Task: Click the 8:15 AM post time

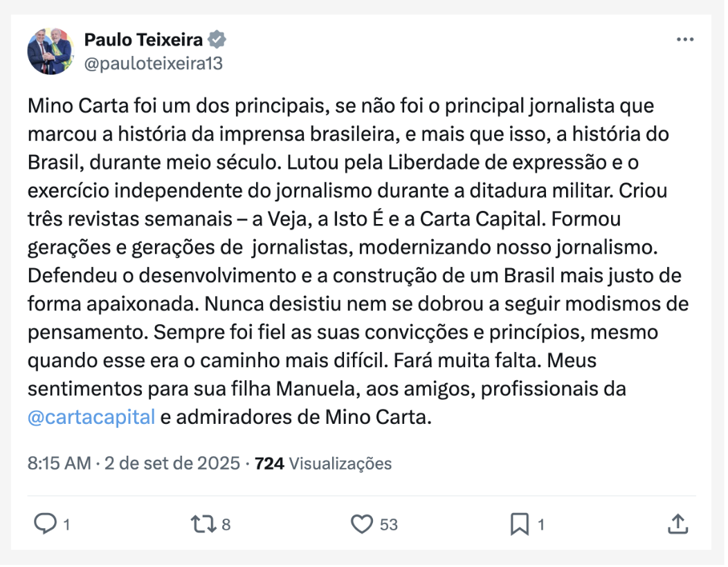Action: point(59,463)
